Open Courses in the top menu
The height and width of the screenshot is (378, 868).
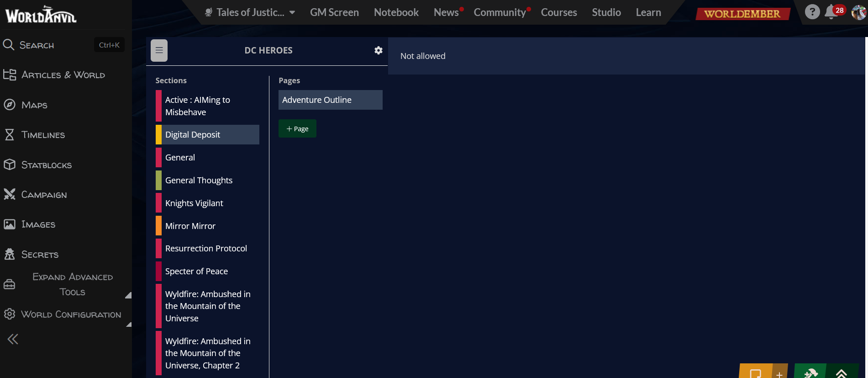(x=559, y=12)
